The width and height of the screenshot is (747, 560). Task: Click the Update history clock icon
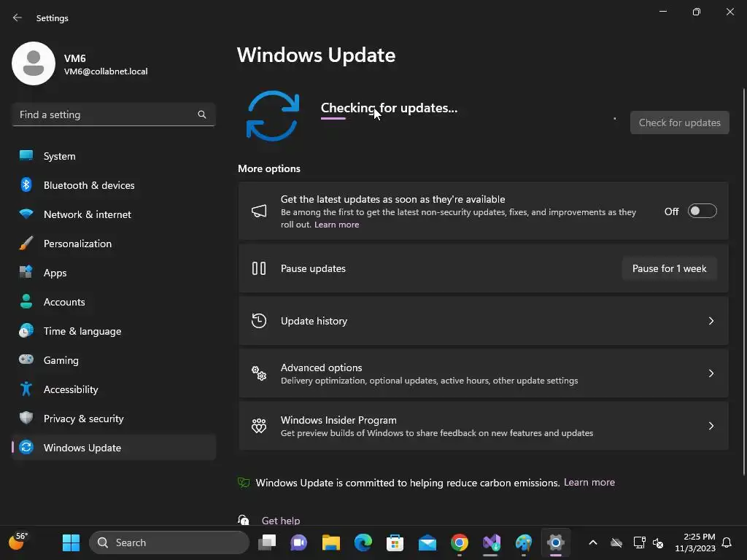259,321
